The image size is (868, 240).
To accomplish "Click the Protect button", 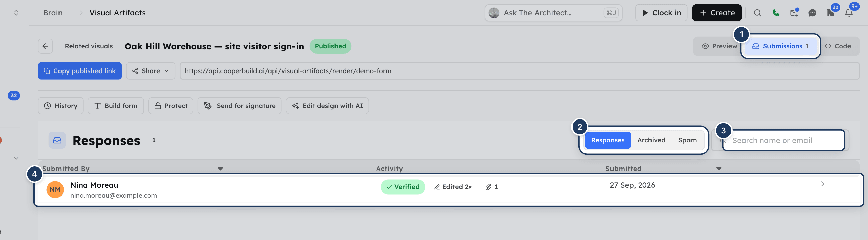I will [x=170, y=106].
